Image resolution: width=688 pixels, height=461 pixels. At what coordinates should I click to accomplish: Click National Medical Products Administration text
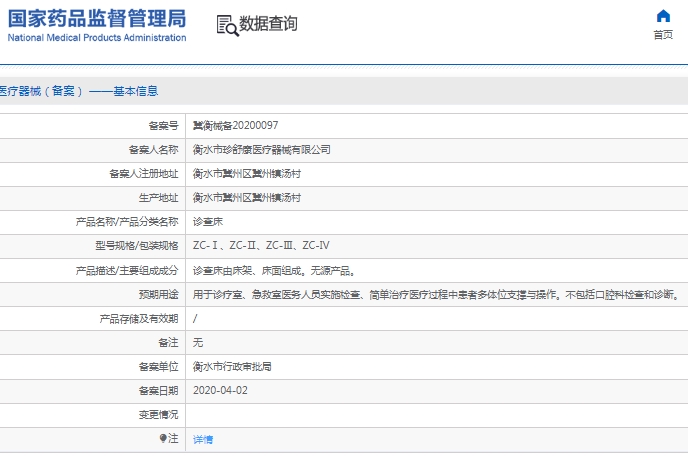(x=97, y=38)
